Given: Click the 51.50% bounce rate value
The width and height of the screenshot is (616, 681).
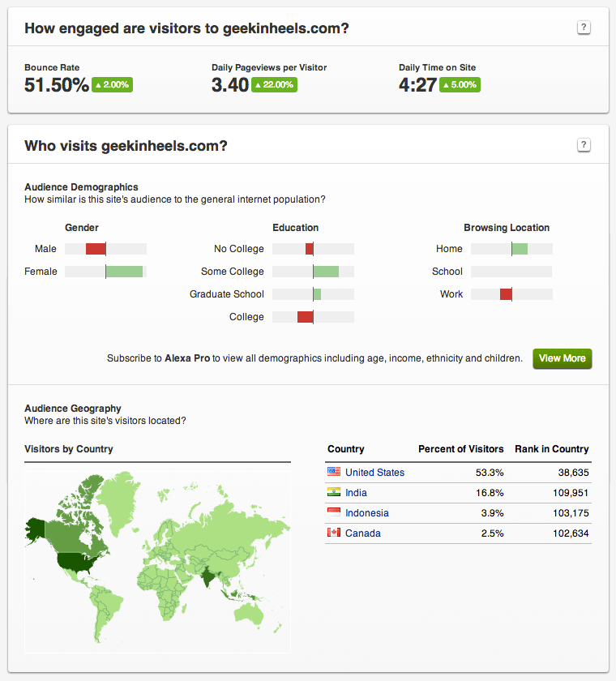Looking at the screenshot, I should (x=57, y=84).
